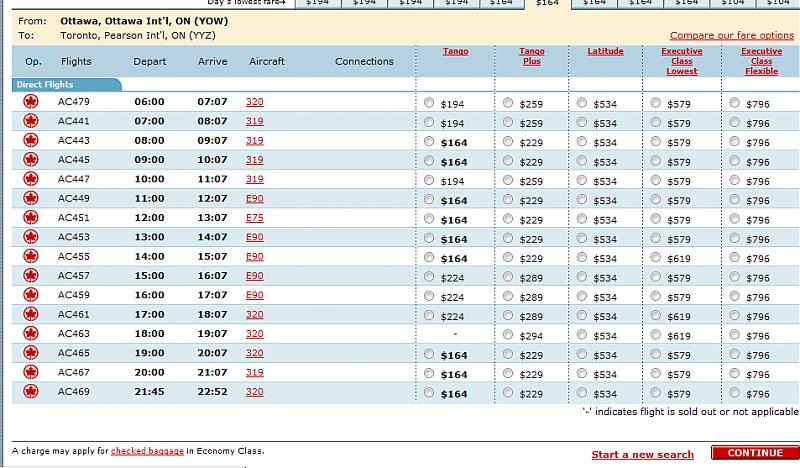Image resolution: width=800 pixels, height=468 pixels.
Task: Select the $229 Tango Plus fare for AC443
Action: click(508, 142)
